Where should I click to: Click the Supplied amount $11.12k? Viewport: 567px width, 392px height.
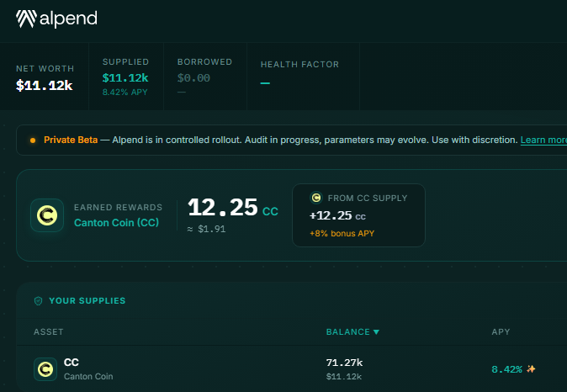coord(125,77)
